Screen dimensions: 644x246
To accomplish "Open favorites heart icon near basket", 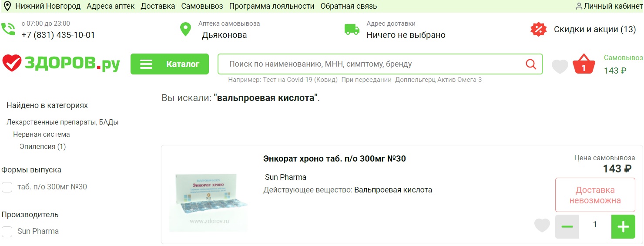I will [x=560, y=66].
